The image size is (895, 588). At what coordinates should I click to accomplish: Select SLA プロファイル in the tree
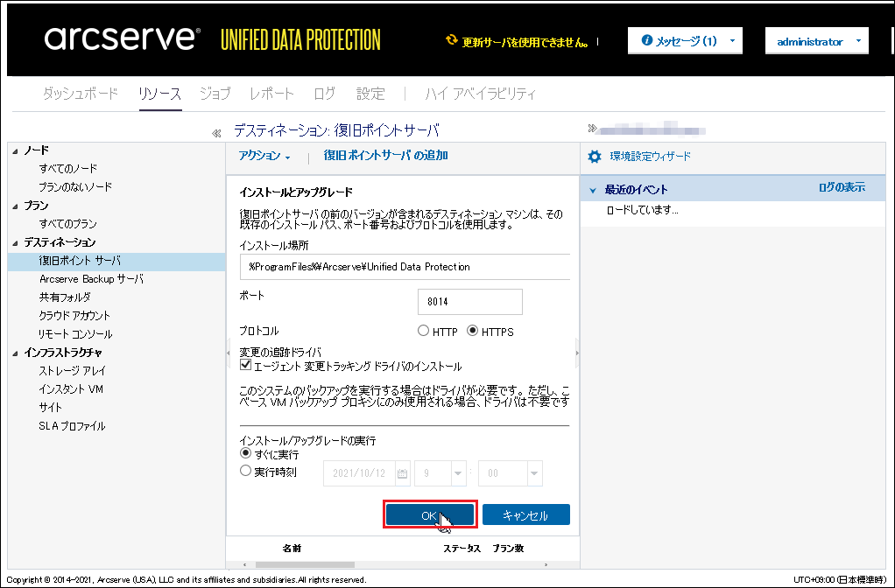pyautogui.click(x=72, y=426)
